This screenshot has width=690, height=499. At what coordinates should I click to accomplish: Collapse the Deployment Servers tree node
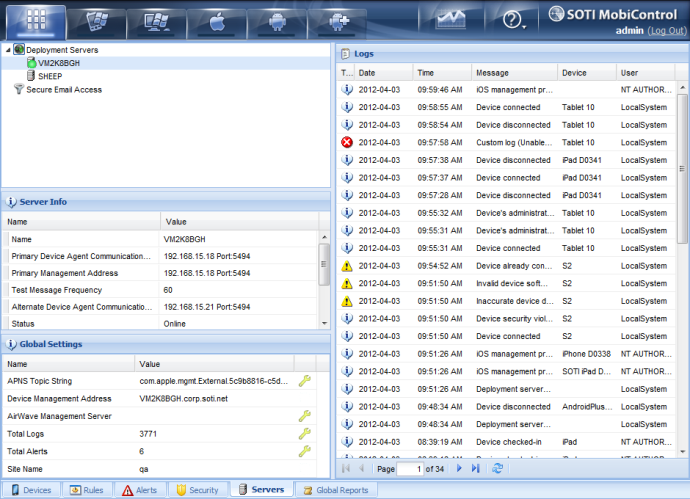(8, 50)
